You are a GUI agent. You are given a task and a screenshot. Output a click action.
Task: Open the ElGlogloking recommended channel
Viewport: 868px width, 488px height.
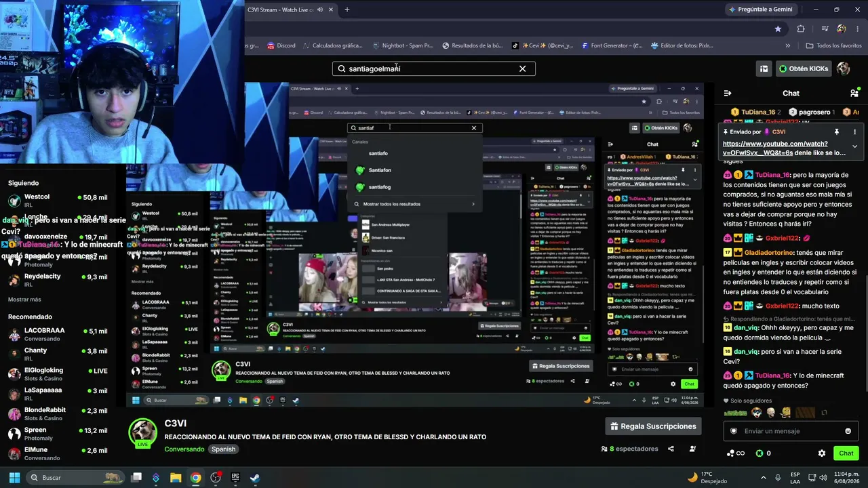(58, 373)
